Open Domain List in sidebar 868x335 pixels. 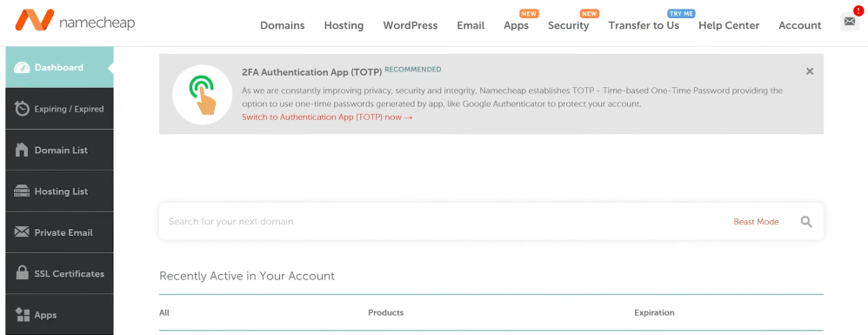point(59,150)
